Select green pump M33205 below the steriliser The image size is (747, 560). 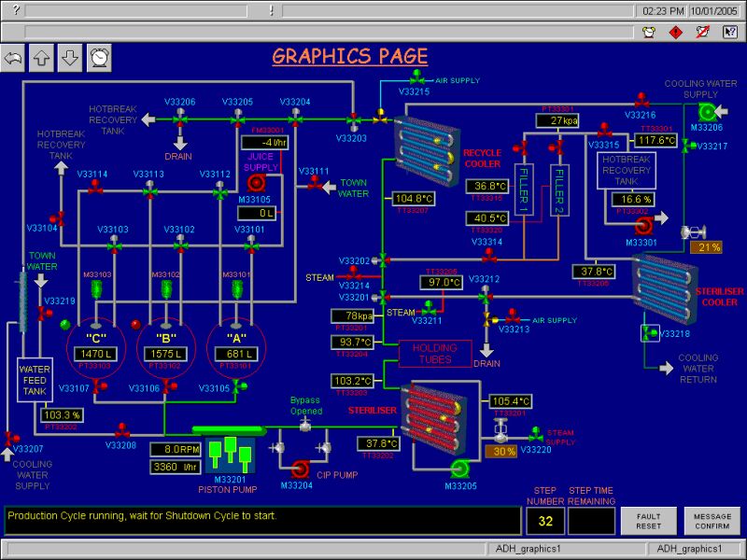tap(458, 469)
